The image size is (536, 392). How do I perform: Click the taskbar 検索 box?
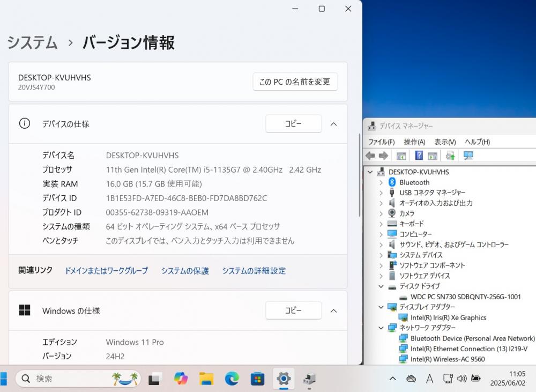78,379
